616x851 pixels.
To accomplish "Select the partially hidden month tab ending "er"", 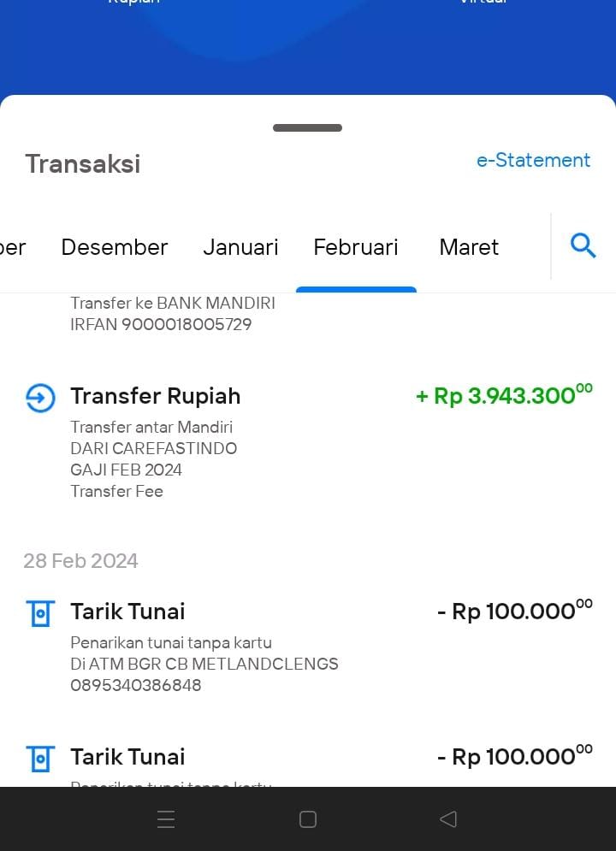I will [x=13, y=247].
